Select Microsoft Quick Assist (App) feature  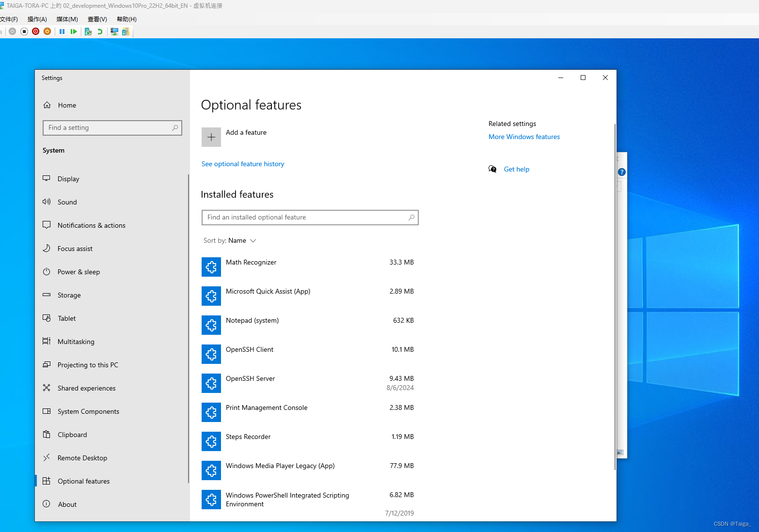point(310,296)
